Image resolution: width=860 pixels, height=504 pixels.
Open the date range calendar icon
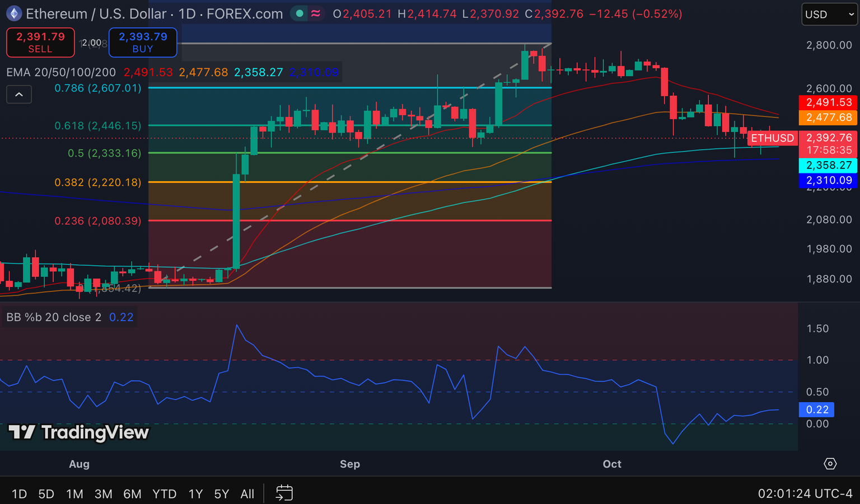(284, 493)
